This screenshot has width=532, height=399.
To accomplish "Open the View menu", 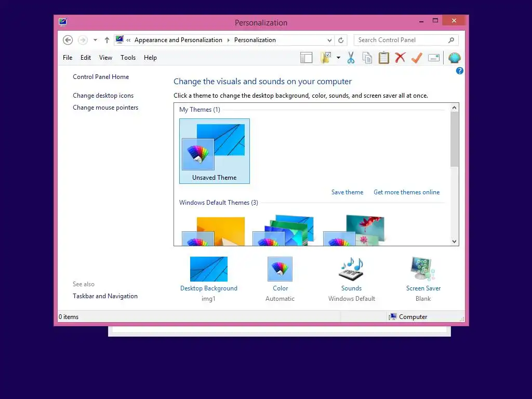I will [105, 58].
